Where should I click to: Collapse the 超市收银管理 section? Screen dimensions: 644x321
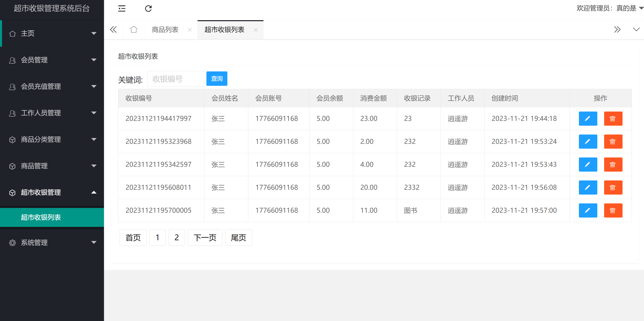94,192
